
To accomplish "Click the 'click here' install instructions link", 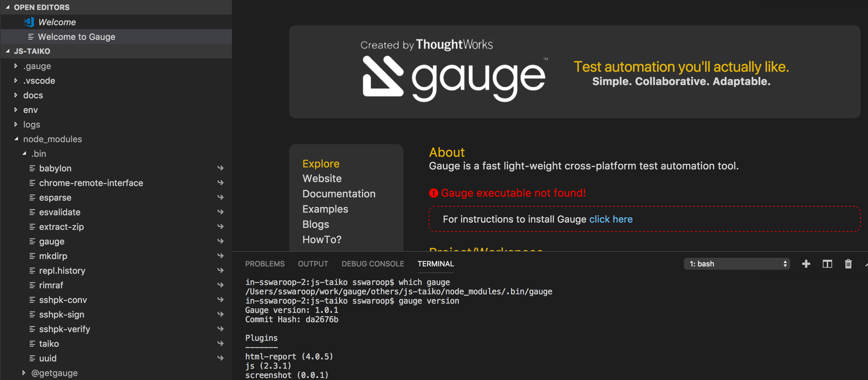I will [611, 219].
